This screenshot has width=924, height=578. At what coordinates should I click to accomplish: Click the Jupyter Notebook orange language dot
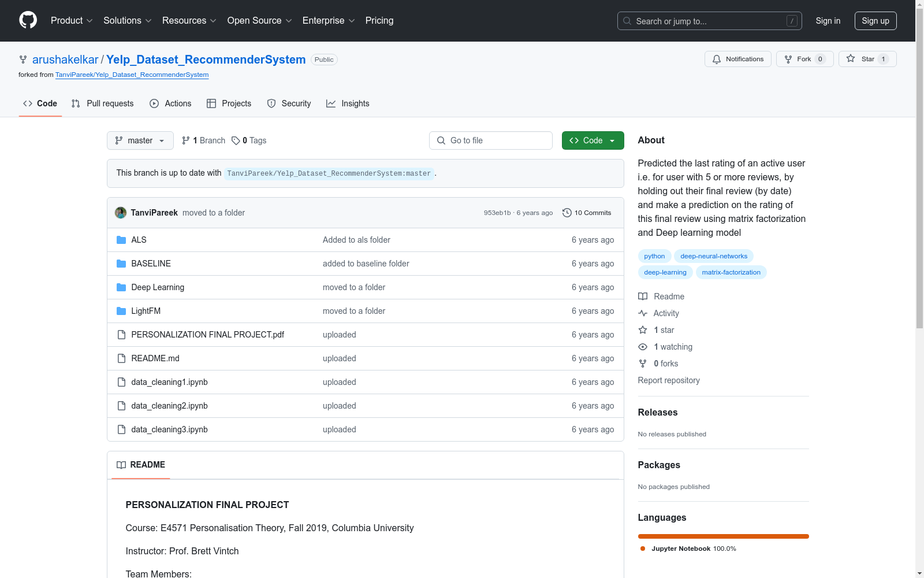point(643,549)
